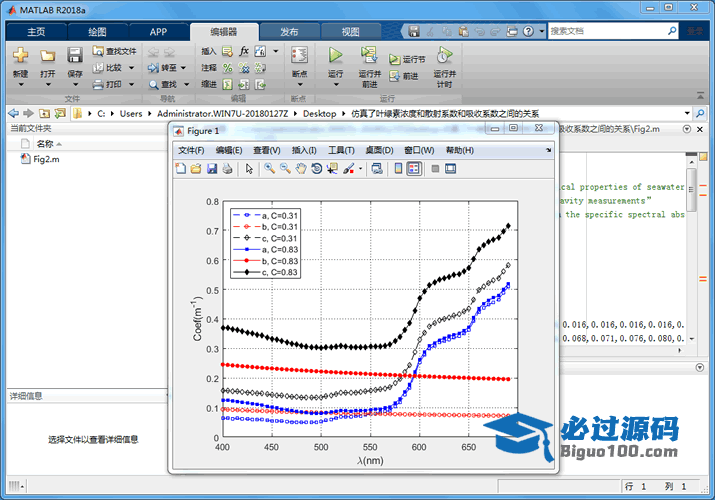715x500 pixels.
Task: Click the Open (打开) folder icon
Action: tap(47, 56)
